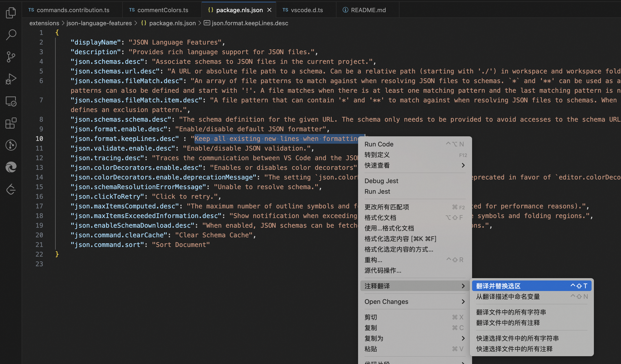Choose Run Code from context menu
Image resolution: width=621 pixels, height=364 pixels.
[x=379, y=144]
